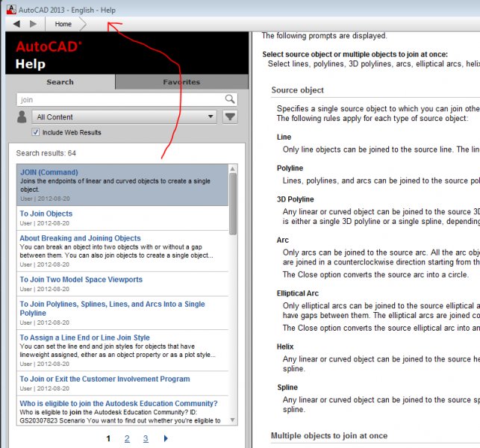
Task: Open To Assign a Line End result
Action: (x=85, y=337)
